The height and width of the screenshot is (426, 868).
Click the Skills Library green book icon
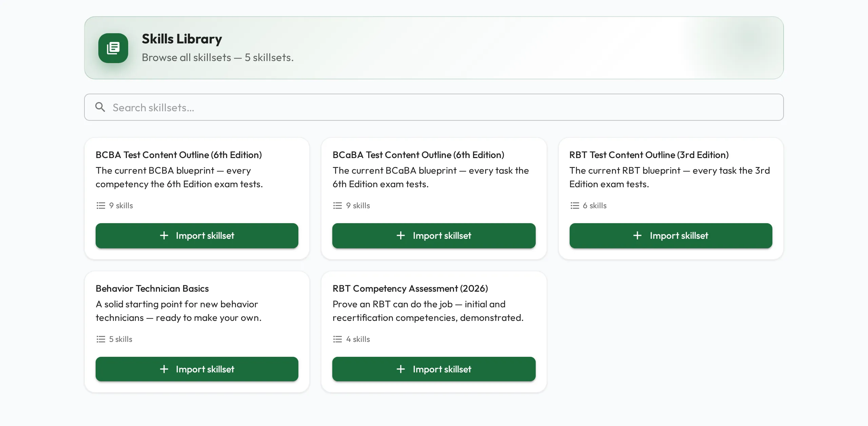coord(113,48)
